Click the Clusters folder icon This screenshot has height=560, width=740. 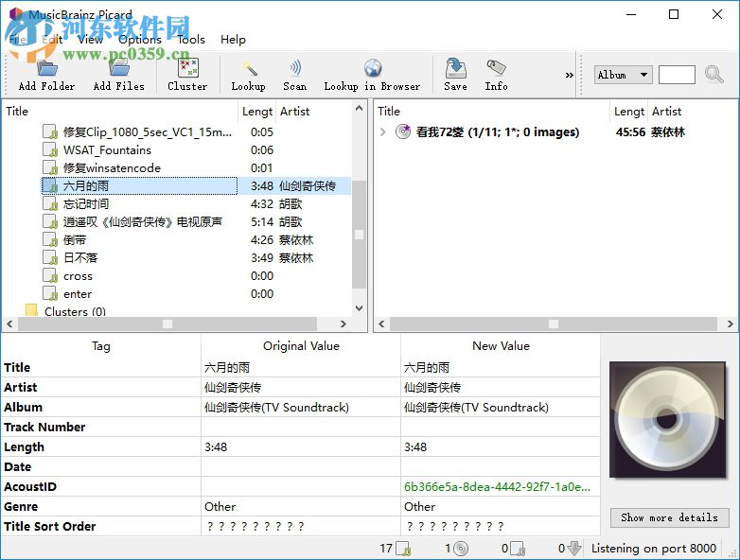31,311
